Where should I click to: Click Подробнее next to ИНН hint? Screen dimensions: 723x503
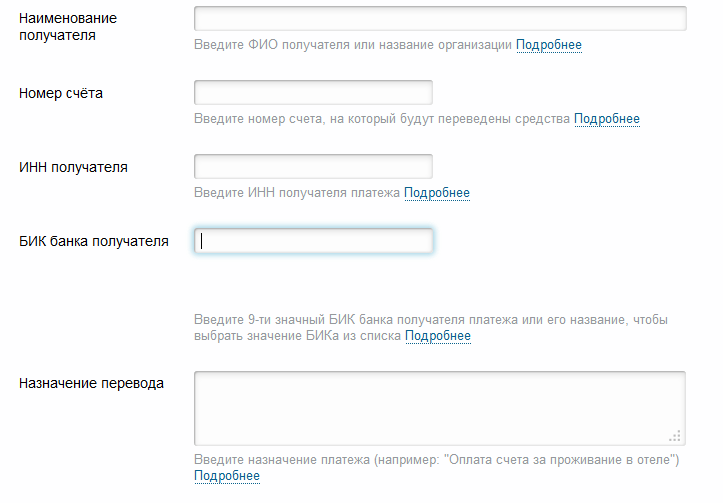(437, 193)
